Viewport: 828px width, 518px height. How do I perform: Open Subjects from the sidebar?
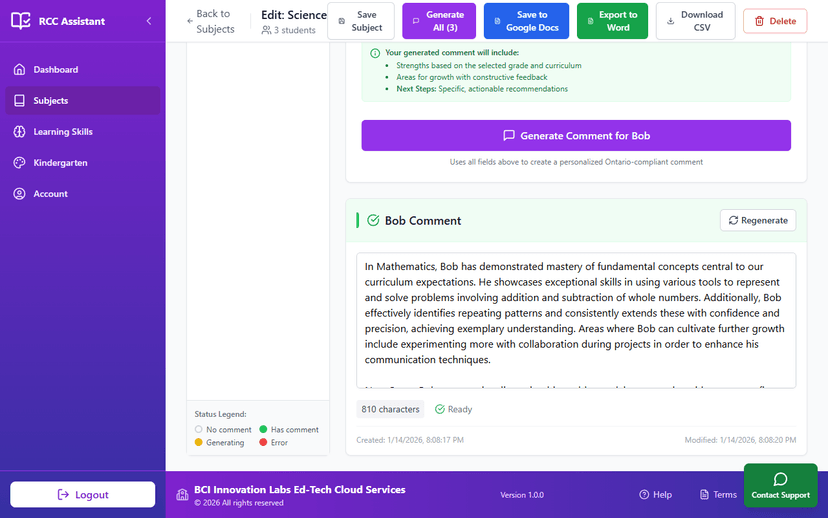[x=82, y=100]
